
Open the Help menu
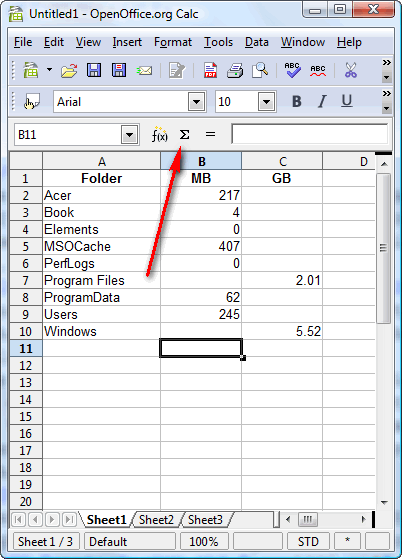coord(349,42)
